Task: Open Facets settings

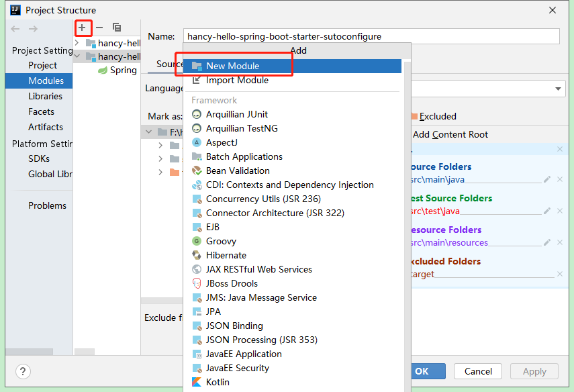Action: tap(42, 111)
